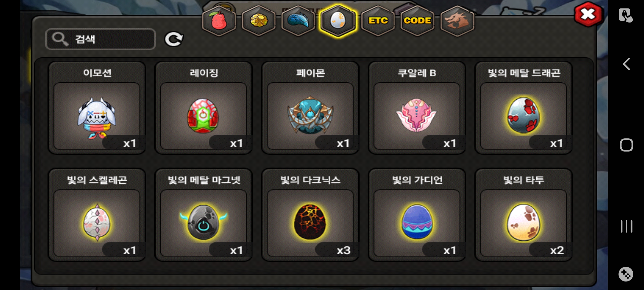
Task: Select the 빛의 메탈 마그넷 egg
Action: tap(203, 215)
